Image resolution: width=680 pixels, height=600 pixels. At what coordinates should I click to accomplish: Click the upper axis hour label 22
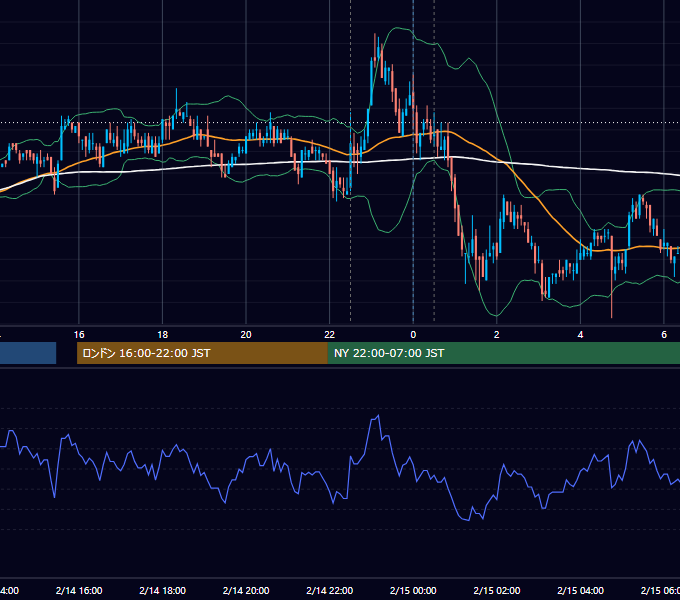pyautogui.click(x=330, y=335)
